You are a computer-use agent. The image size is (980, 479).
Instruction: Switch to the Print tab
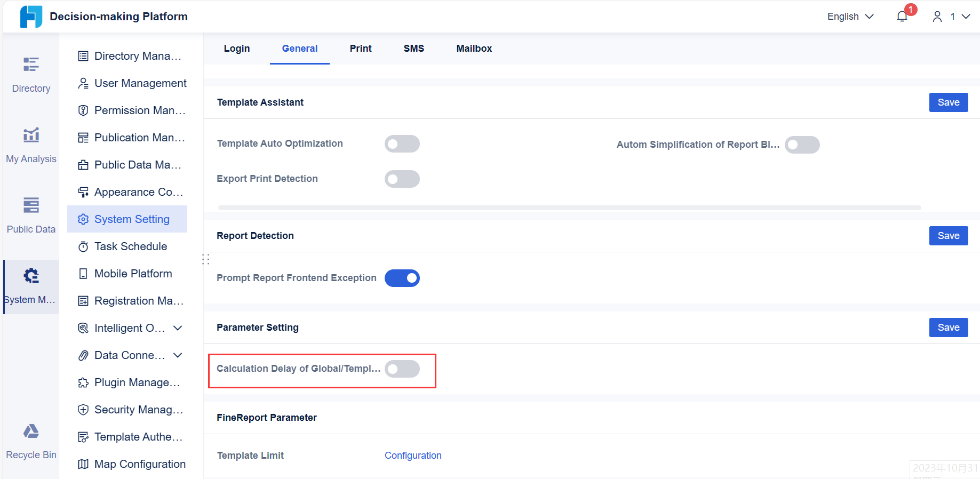[361, 49]
